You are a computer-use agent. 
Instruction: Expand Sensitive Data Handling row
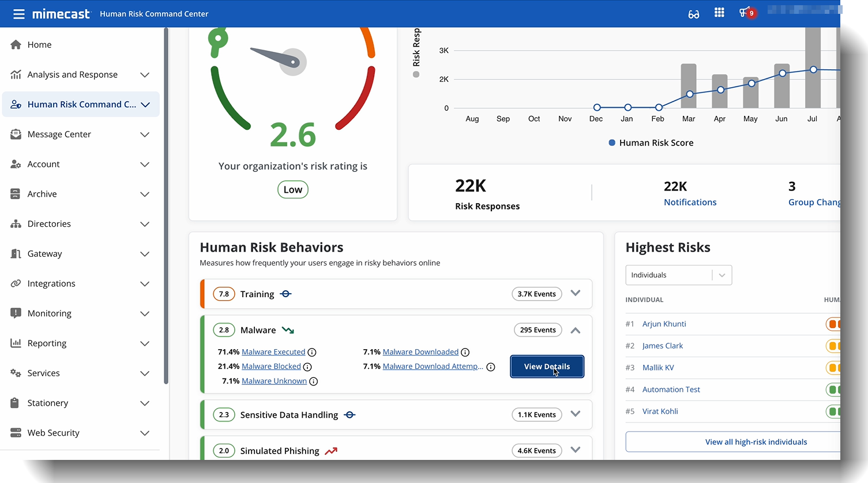575,414
